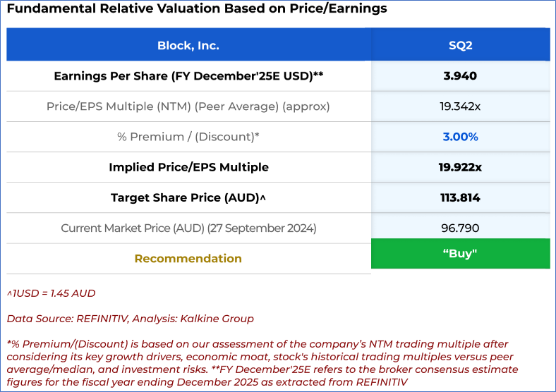Click the "SQ2" column header
Image resolution: width=556 pixels, height=392 pixels.
460,45
